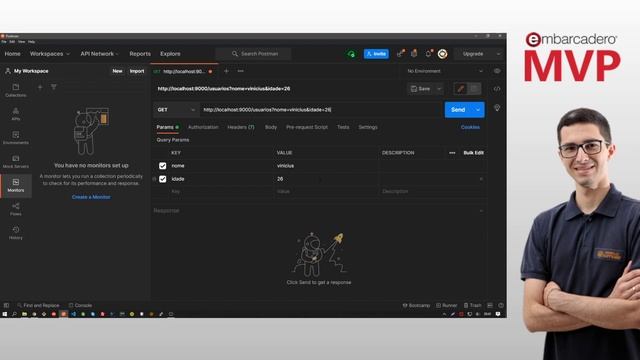Uncheck the idade parameter checkbox

[x=162, y=179]
